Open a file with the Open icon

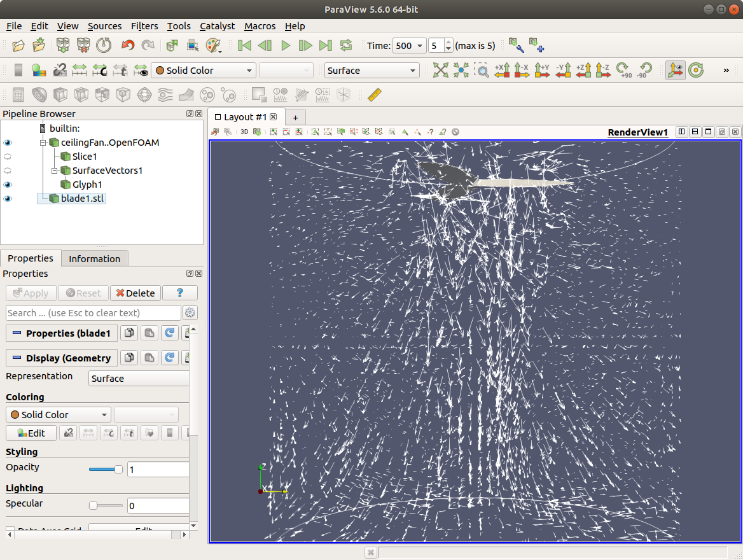point(18,46)
